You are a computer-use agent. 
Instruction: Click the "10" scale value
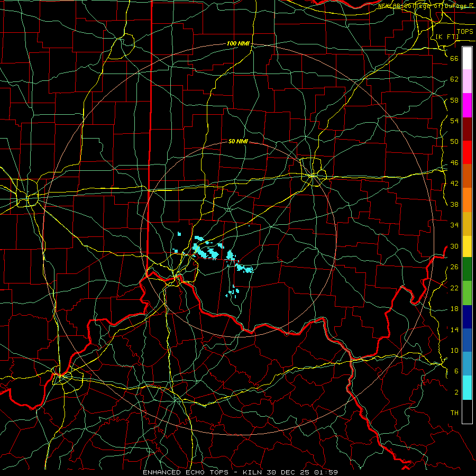click(x=454, y=351)
